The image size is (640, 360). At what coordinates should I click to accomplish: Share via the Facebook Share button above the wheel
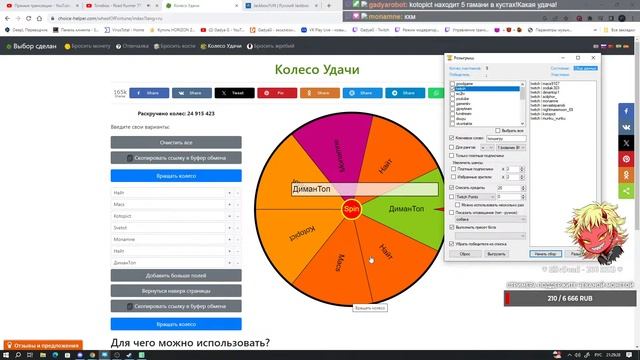[149, 93]
